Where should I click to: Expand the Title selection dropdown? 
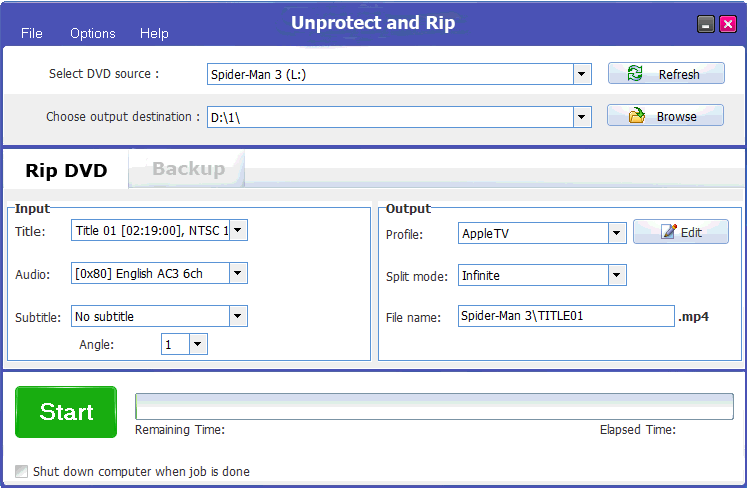(238, 231)
